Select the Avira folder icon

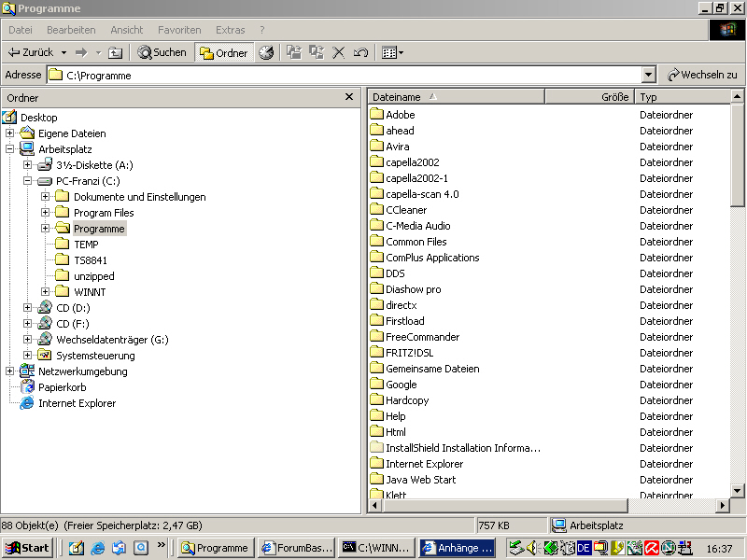376,146
